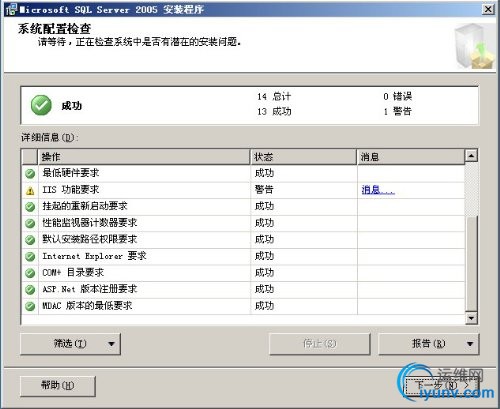Image resolution: width=500 pixels, height=409 pixels.
Task: Click the success icon beside ASP.Net 版本注册要求
Action: pyautogui.click(x=30, y=289)
